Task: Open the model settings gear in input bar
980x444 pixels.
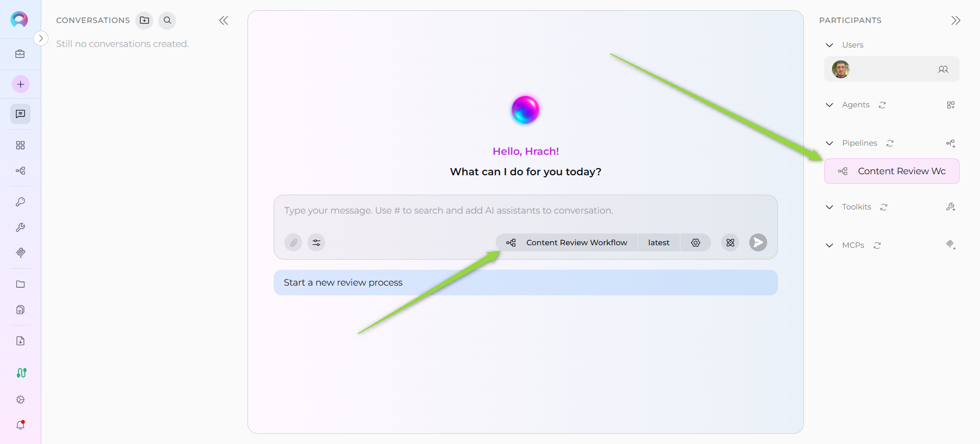Action: [x=695, y=243]
